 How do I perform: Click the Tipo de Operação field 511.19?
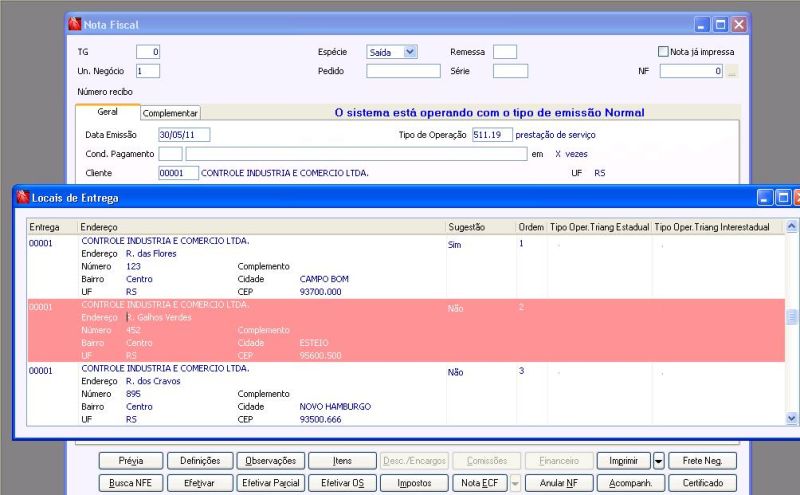[492, 135]
